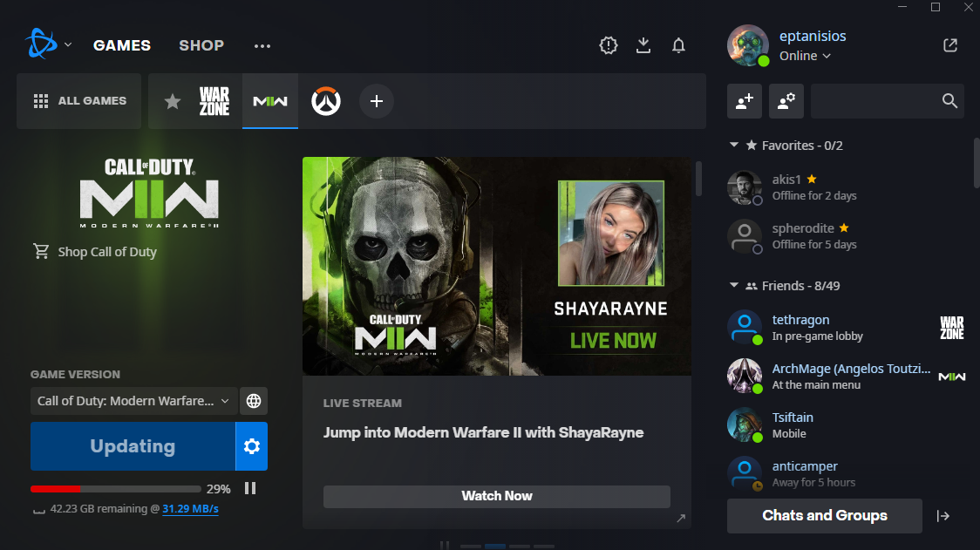Image resolution: width=980 pixels, height=550 pixels.
Task: Open the Game Version dropdown
Action: [133, 401]
